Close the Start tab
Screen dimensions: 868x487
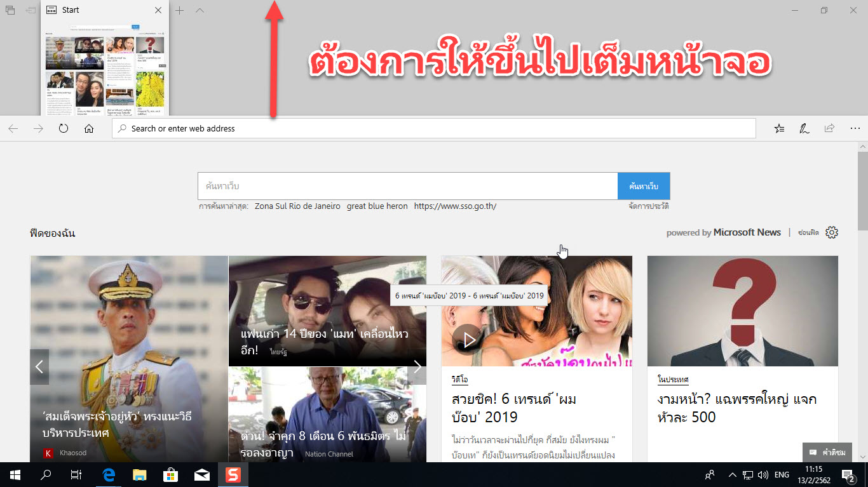coord(158,11)
